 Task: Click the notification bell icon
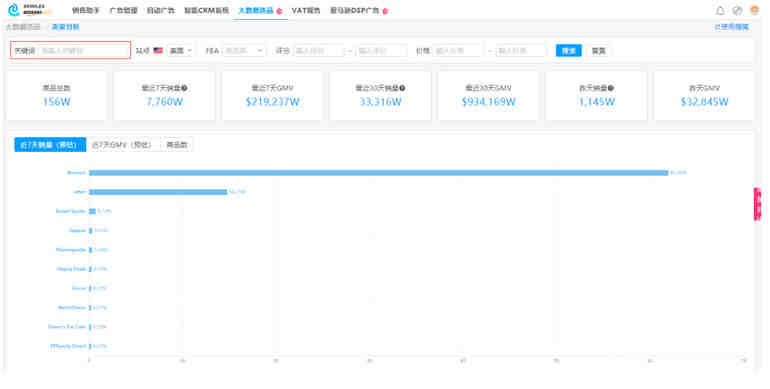[x=719, y=10]
